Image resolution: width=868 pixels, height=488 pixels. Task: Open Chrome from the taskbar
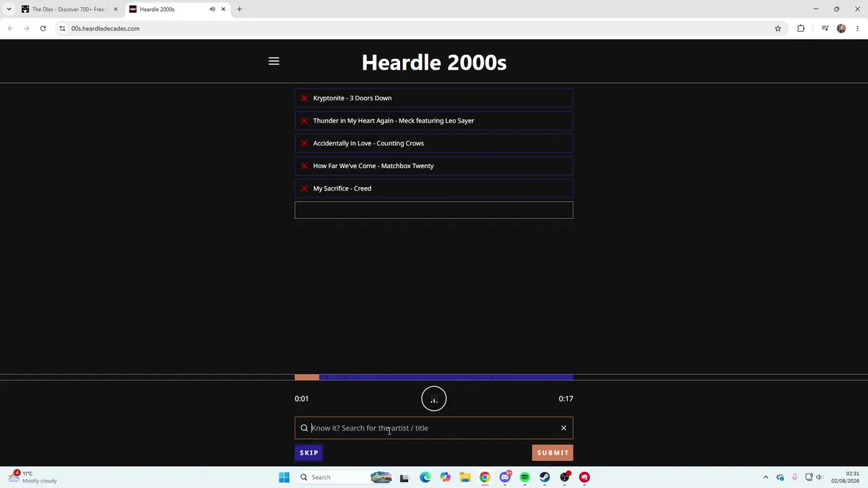485,477
